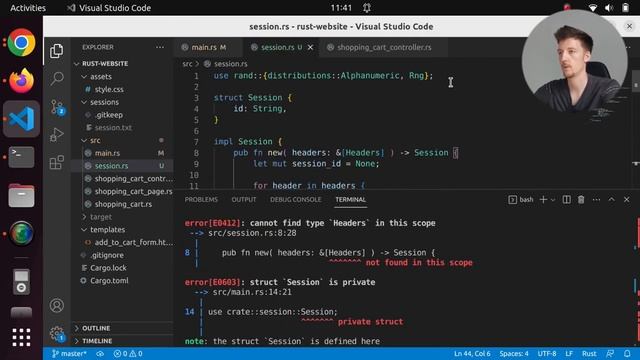Collapse the sessions folder
The width and height of the screenshot is (640, 360).
pos(122,102)
